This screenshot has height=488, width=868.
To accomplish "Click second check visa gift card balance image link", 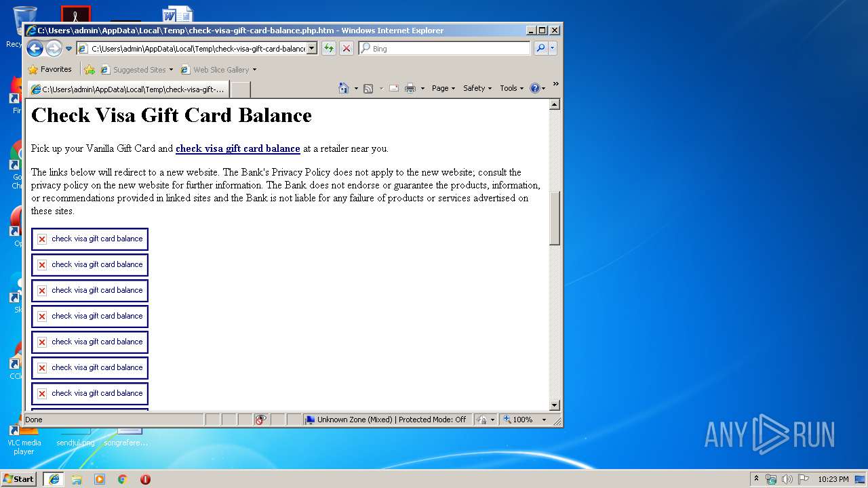I will [x=90, y=265].
